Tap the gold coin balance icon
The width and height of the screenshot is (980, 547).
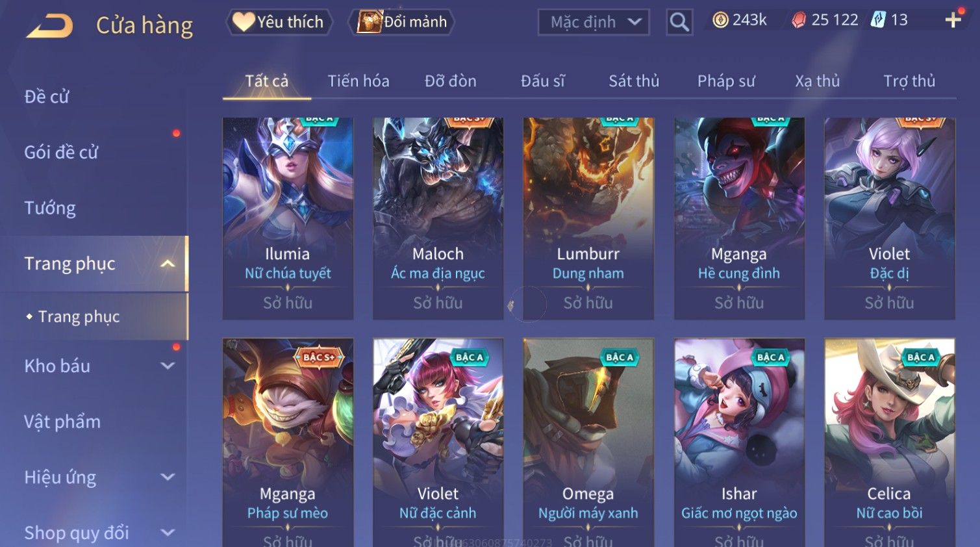click(x=720, y=20)
